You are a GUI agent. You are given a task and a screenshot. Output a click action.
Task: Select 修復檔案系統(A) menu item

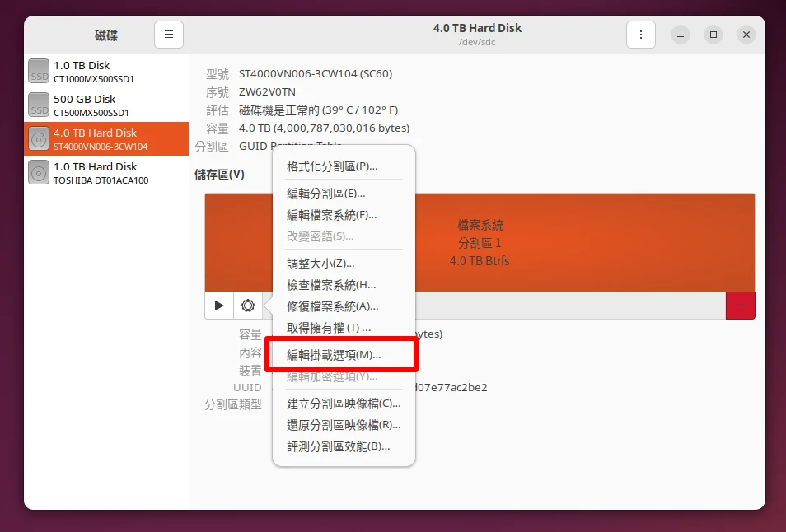(333, 306)
